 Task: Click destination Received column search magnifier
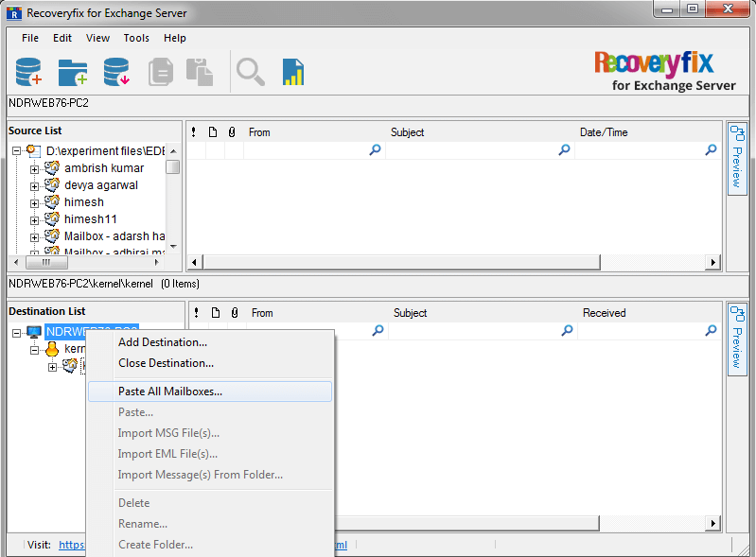pyautogui.click(x=711, y=331)
